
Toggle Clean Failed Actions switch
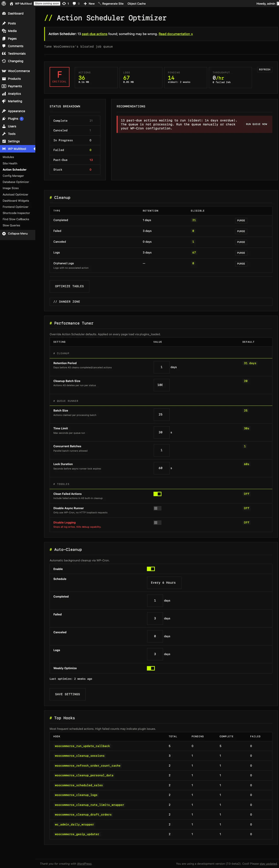pos(157,494)
